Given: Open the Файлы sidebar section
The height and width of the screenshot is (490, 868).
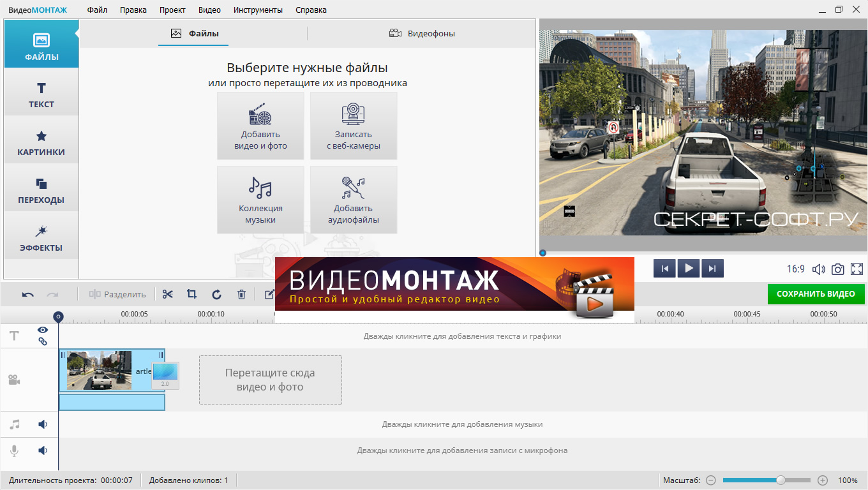Looking at the screenshot, I should pyautogui.click(x=41, y=44).
